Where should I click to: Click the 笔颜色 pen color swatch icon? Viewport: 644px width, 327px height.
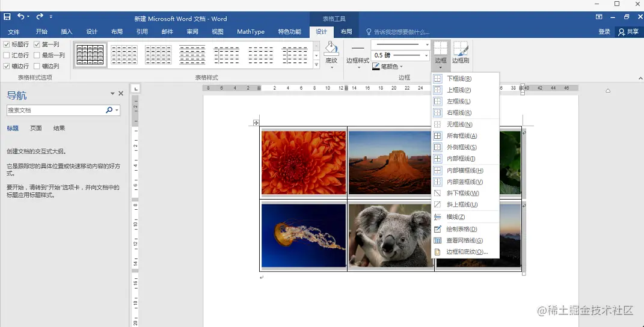(x=376, y=67)
